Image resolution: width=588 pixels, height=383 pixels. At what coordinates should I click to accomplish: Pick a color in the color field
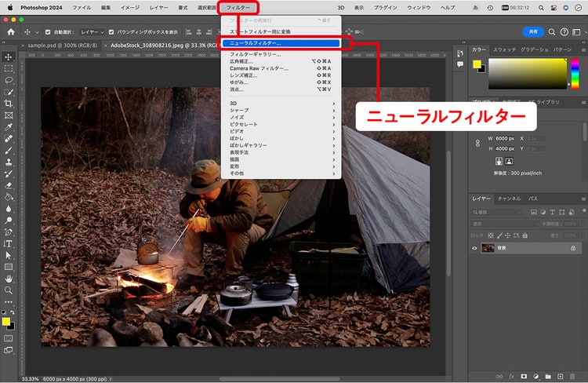[528, 74]
